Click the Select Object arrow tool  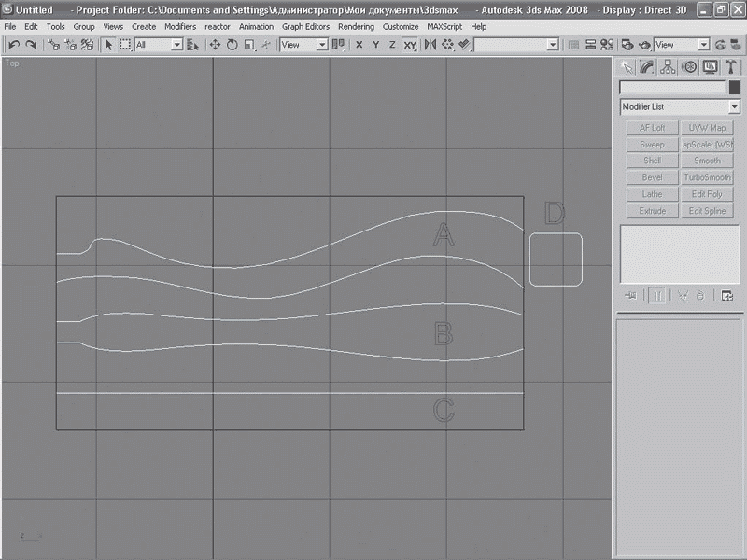pos(108,45)
